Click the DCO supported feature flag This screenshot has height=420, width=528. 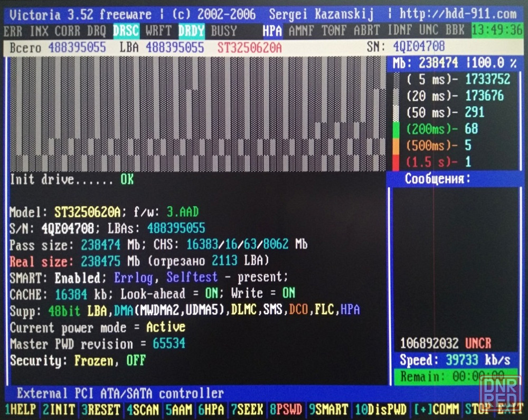click(x=299, y=310)
